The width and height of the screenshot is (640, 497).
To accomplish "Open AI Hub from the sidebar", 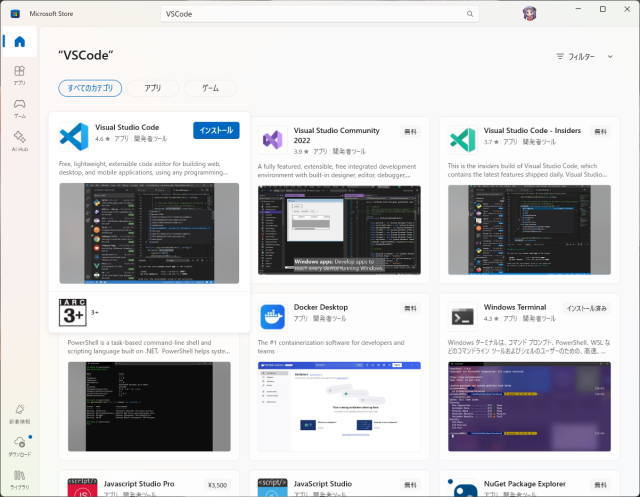I will pyautogui.click(x=20, y=141).
